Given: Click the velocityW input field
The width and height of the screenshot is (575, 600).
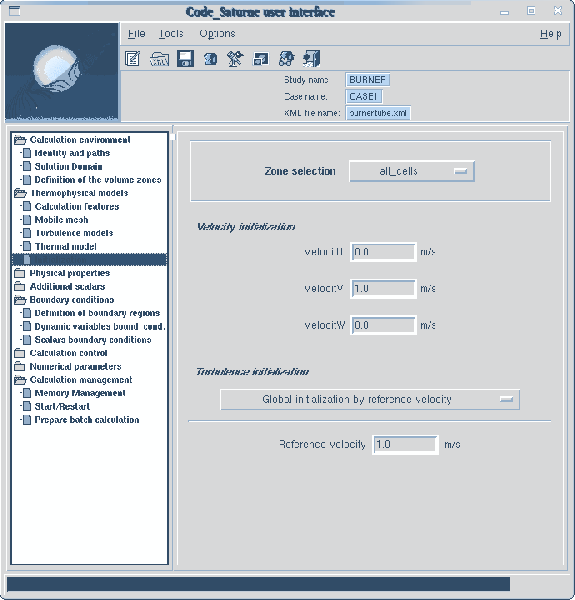Looking at the screenshot, I should [x=383, y=325].
